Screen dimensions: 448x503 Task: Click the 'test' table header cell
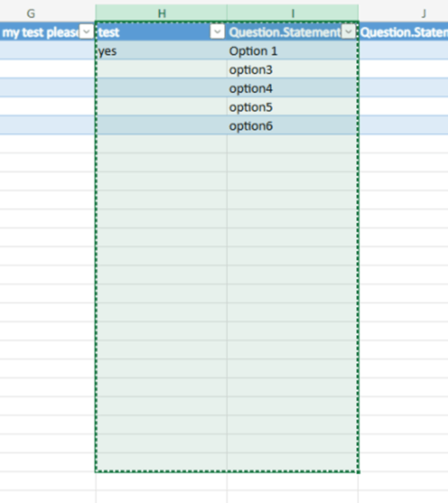[x=161, y=32]
